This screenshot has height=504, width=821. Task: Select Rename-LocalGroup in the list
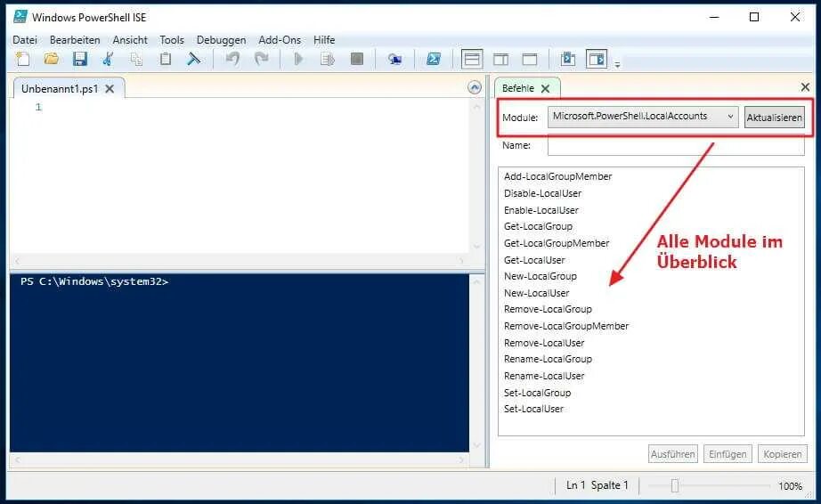click(548, 359)
